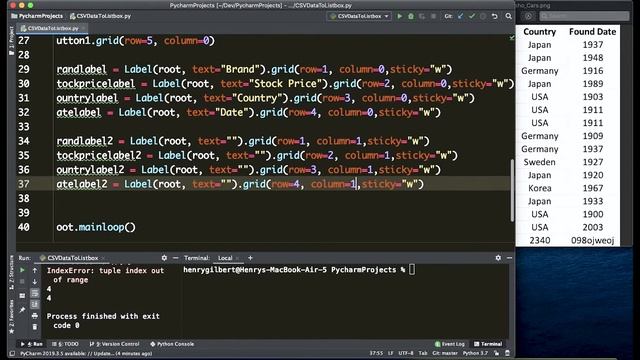Clear the Run console with trash icon

pyautogui.click(x=35, y=327)
